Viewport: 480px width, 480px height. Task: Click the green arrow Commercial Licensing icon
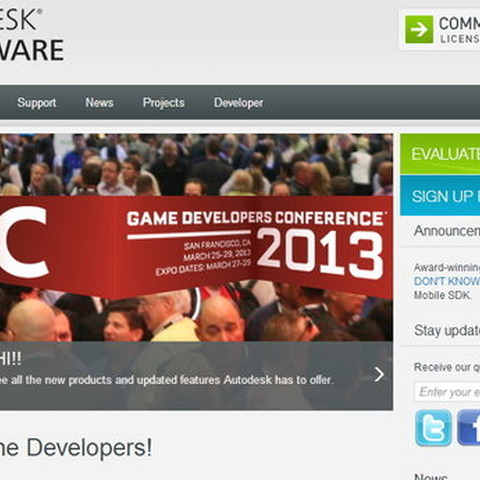click(419, 29)
